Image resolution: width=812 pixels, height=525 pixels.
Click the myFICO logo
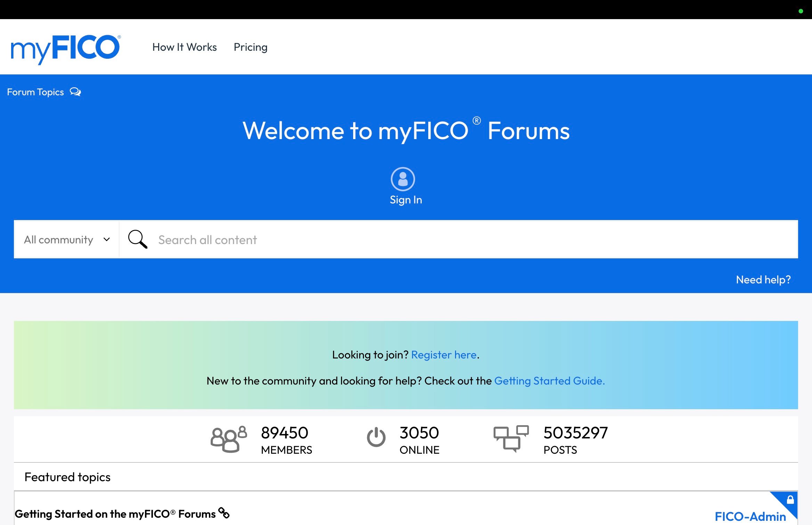click(x=66, y=49)
